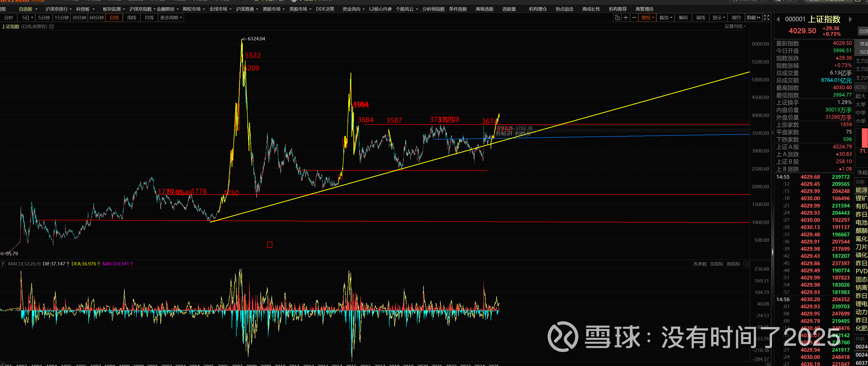Click 换指标 to change indicator
Viewport: 868px width, 366px height.
[x=733, y=264]
